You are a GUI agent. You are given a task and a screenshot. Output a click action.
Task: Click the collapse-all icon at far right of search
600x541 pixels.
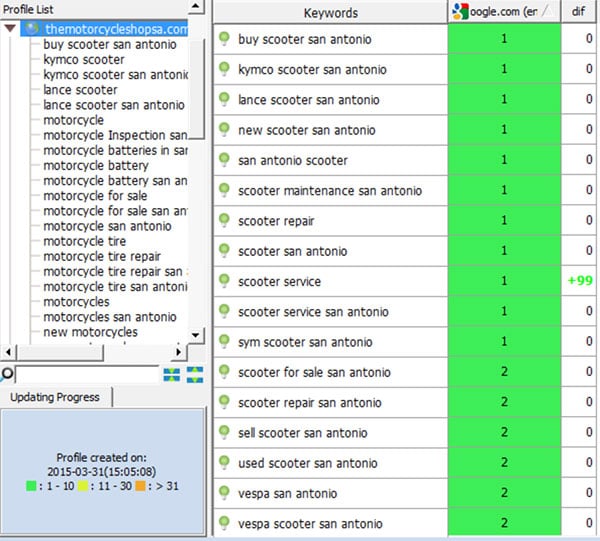[195, 374]
